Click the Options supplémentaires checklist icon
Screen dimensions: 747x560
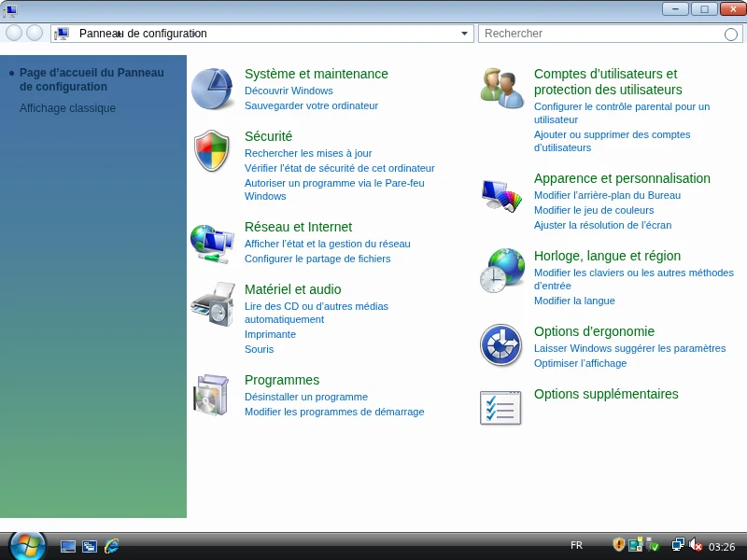click(x=500, y=408)
